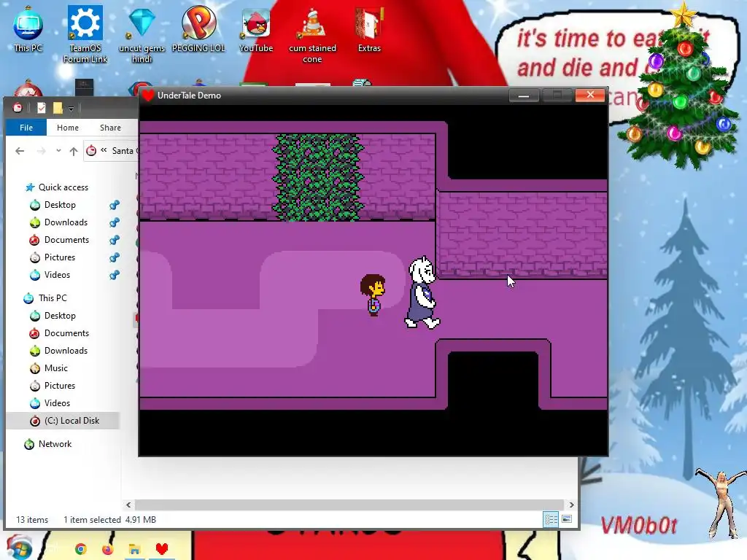Open the File tab in Explorer

(26, 128)
